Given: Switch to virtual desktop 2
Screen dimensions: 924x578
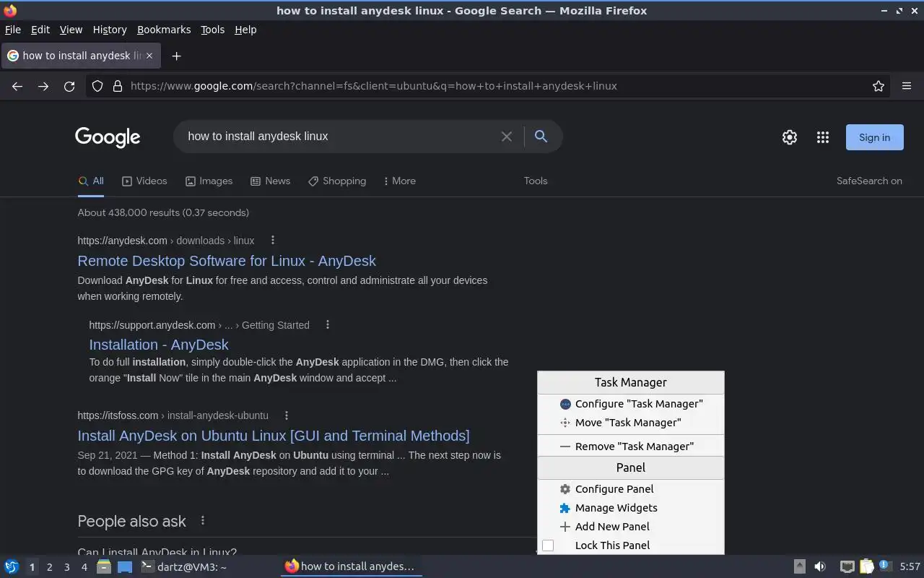Looking at the screenshot, I should [x=49, y=567].
